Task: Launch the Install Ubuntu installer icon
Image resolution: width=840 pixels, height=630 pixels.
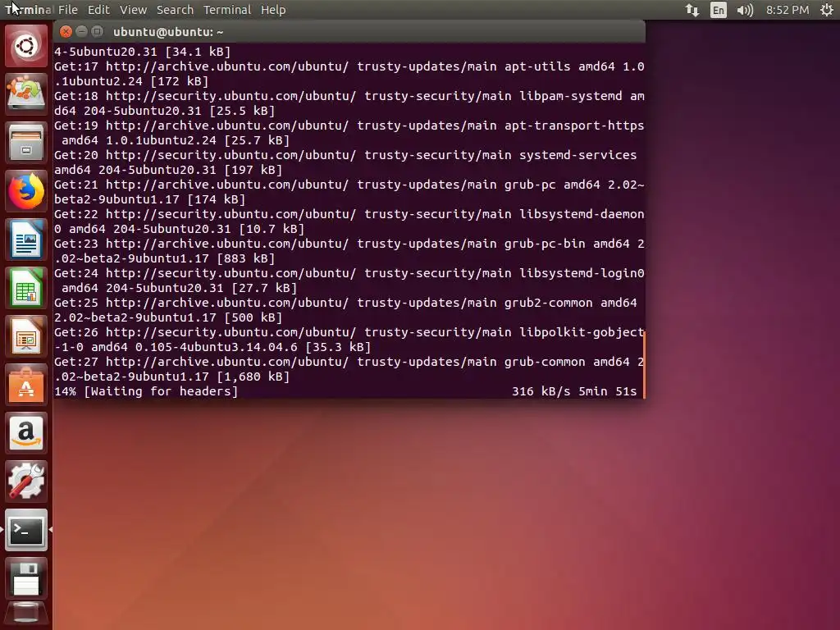Action: click(x=26, y=94)
